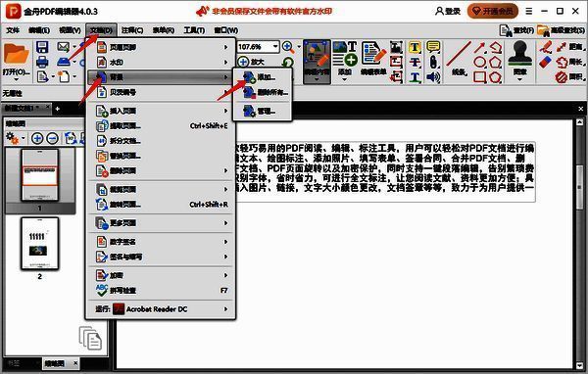Click thumbnail panel zoom-out minus icon
The height and width of the screenshot is (374, 588).
click(52, 138)
